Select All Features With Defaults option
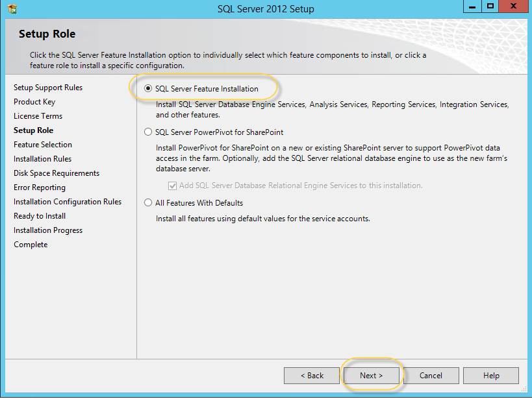Screen dimensions: 532x399 (148, 203)
